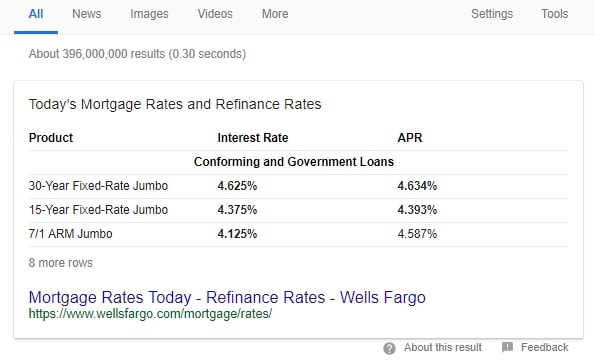Click the Today's Mortgage Rates heading

pyautogui.click(x=175, y=104)
